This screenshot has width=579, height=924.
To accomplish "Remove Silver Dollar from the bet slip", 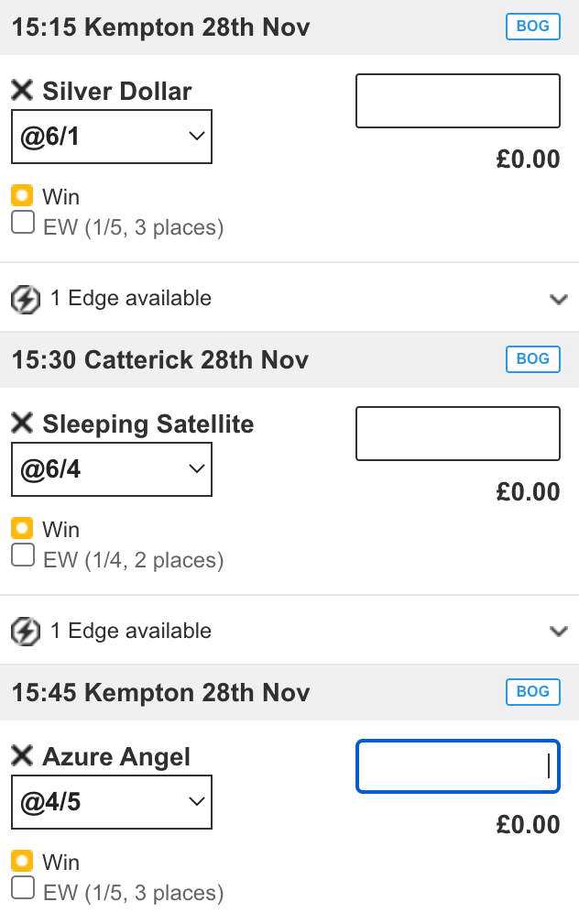I will [20, 90].
